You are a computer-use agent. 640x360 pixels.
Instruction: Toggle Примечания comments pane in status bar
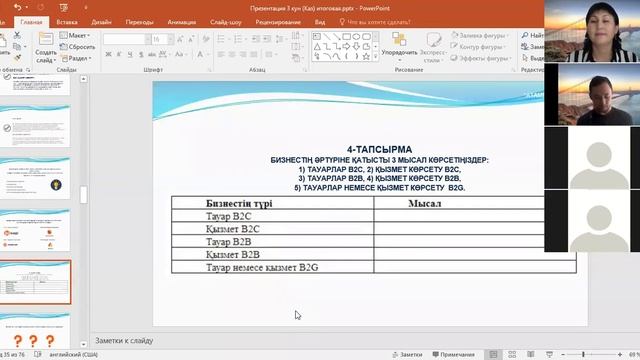point(453,354)
